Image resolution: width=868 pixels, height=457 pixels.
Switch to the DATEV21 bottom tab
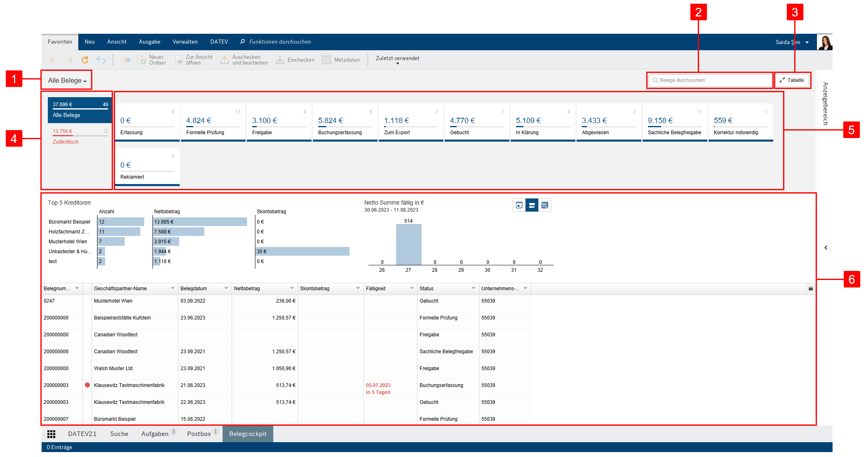(82, 434)
